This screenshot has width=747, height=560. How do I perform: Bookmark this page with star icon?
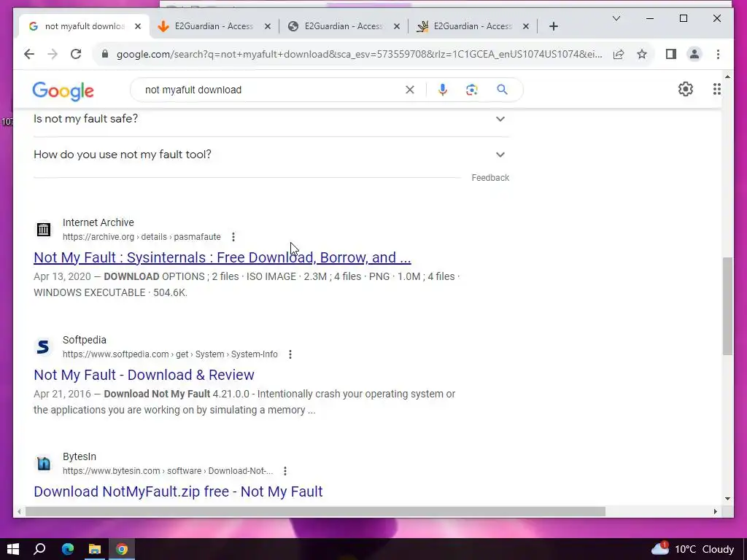click(642, 54)
